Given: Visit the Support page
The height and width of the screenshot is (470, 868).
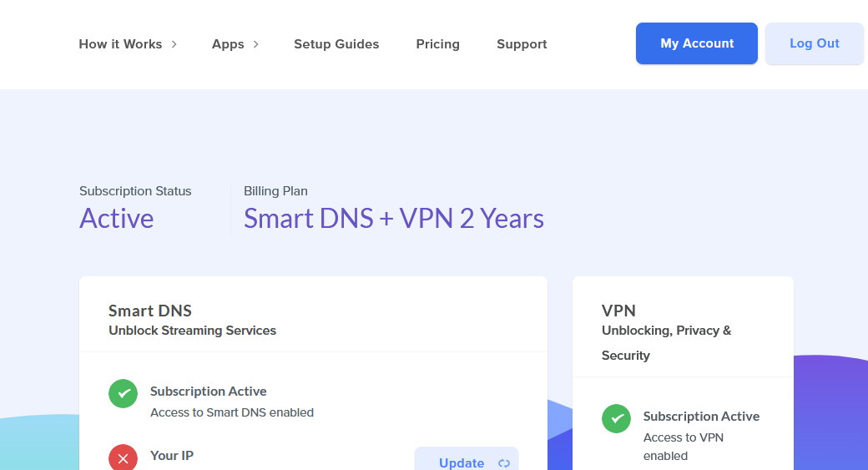Looking at the screenshot, I should 522,44.
